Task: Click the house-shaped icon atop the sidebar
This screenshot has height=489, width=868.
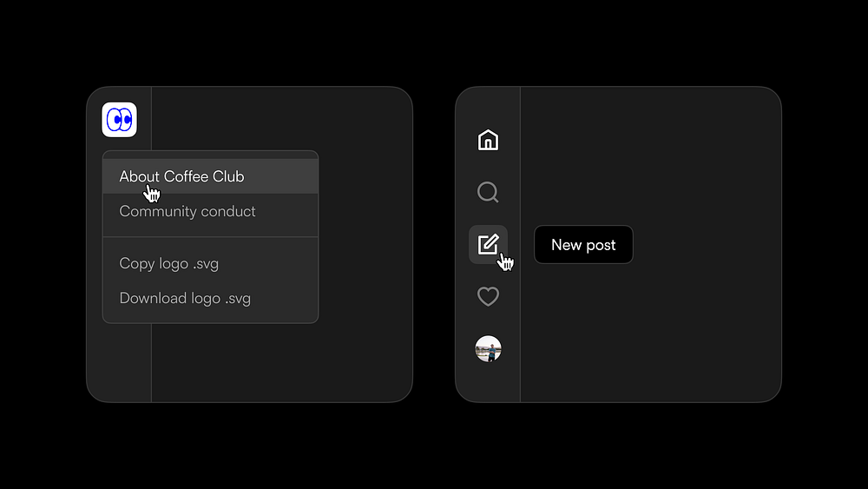Action: click(x=488, y=140)
